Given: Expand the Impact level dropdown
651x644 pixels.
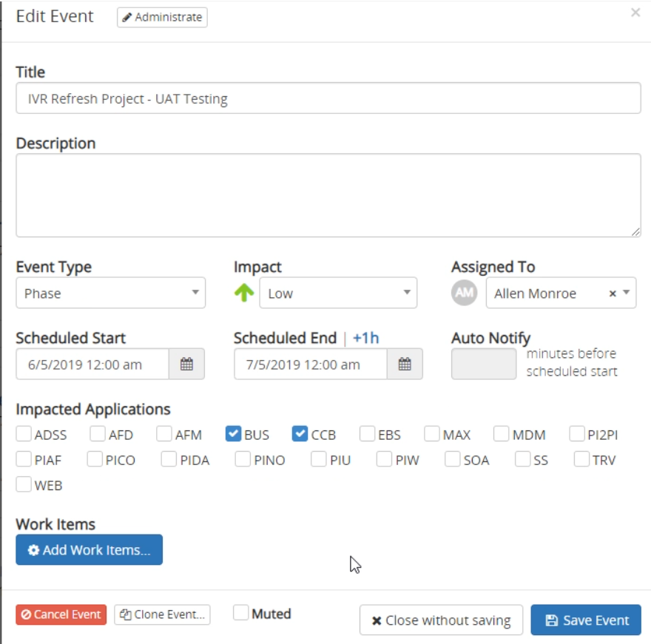Looking at the screenshot, I should click(338, 293).
